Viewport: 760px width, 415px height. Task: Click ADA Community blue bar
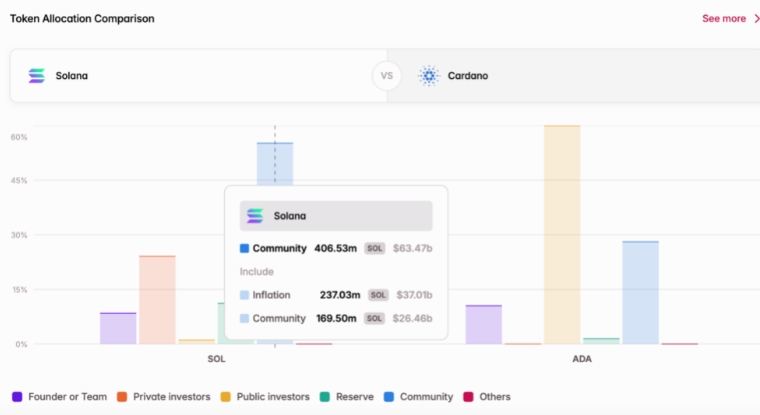[x=641, y=293]
